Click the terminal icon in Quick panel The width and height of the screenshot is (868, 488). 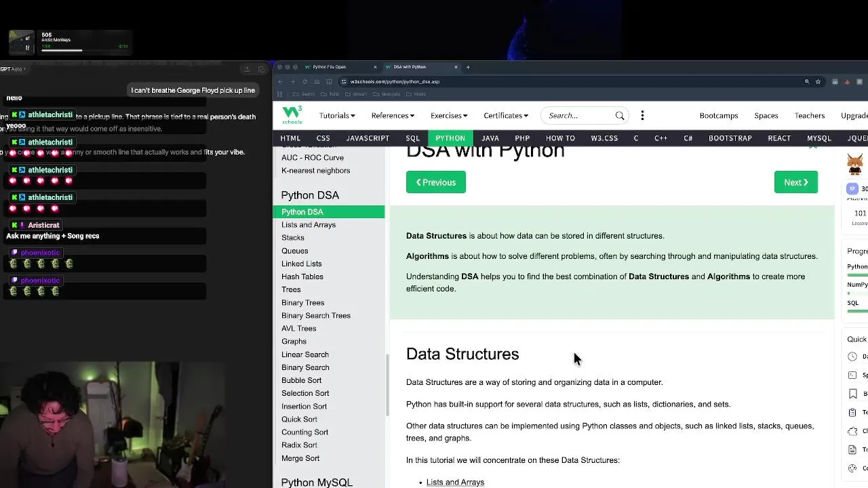pos(852,375)
